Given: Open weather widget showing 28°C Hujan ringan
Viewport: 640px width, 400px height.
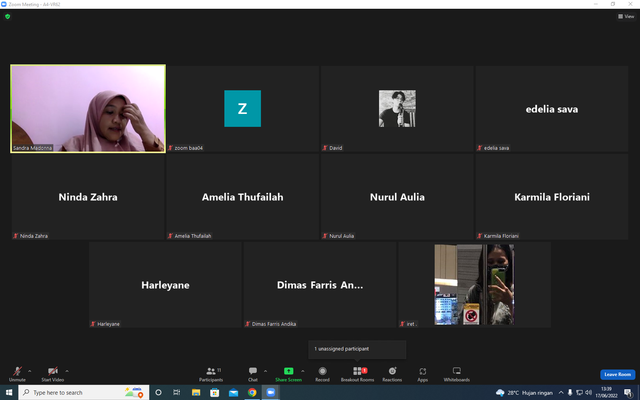Looking at the screenshot, I should (524, 393).
